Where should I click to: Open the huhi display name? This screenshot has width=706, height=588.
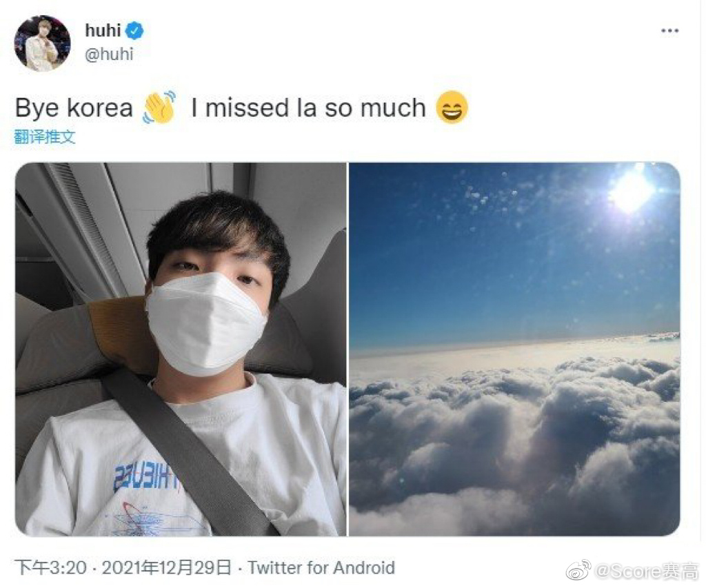(103, 30)
